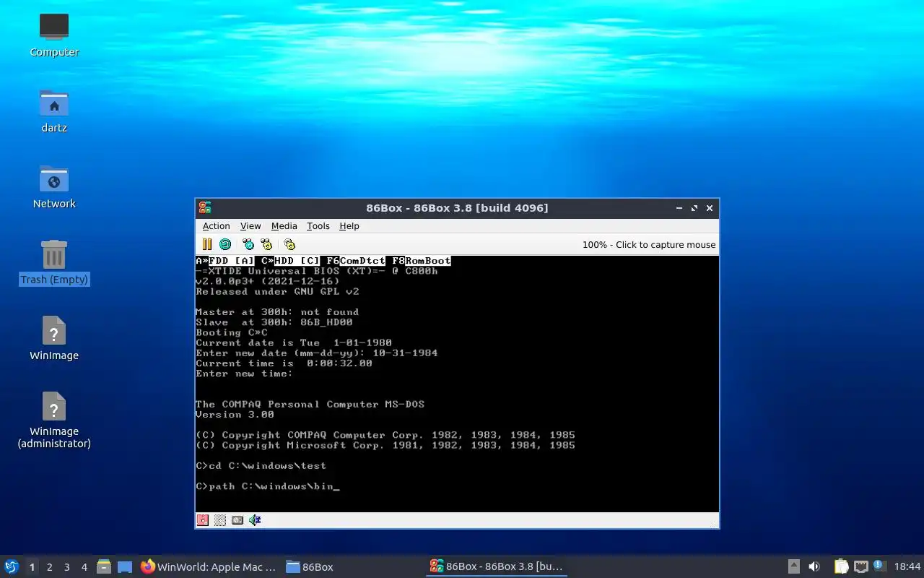Open the clipboard manager tray icon
Viewport: 924px width, 578px height.
tap(841, 567)
